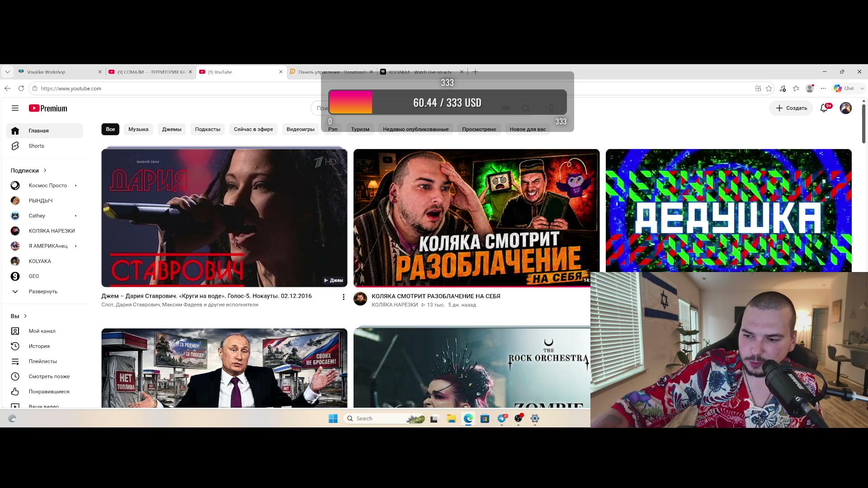Close the Voxalike Workshop tab
The height and width of the screenshot is (488, 868).
pyautogui.click(x=100, y=72)
